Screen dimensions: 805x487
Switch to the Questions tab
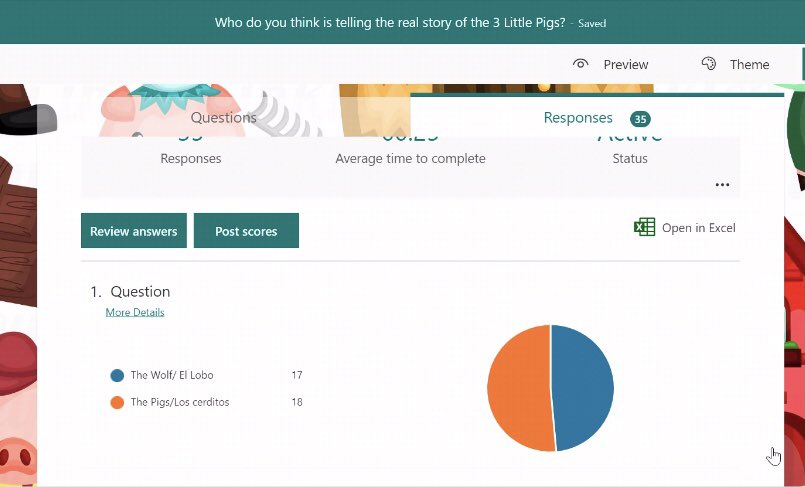tap(223, 118)
